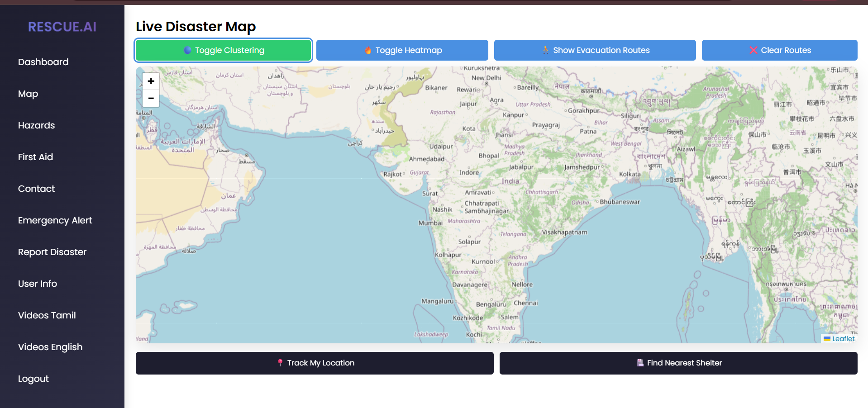Image resolution: width=868 pixels, height=408 pixels.
Task: Click Ahmedabad label on the map
Action: click(427, 159)
